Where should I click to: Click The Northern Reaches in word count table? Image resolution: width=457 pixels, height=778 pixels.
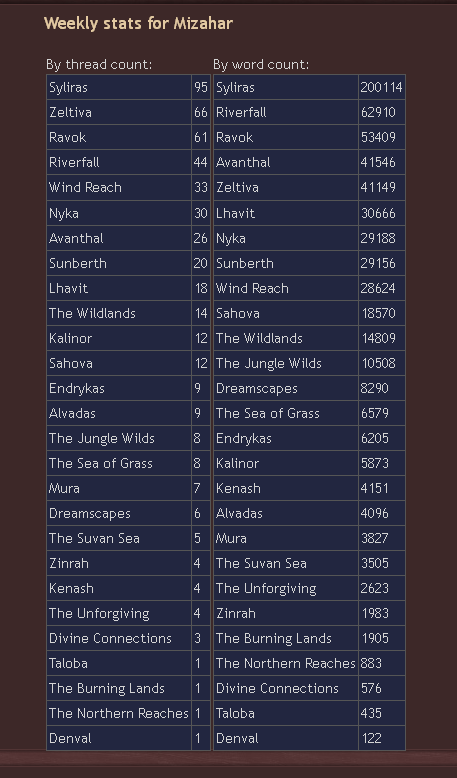click(286, 663)
